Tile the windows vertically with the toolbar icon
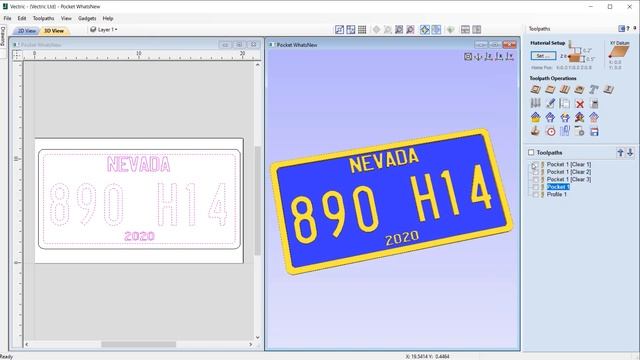The height and width of the screenshot is (360, 640). pyautogui.click(x=477, y=30)
